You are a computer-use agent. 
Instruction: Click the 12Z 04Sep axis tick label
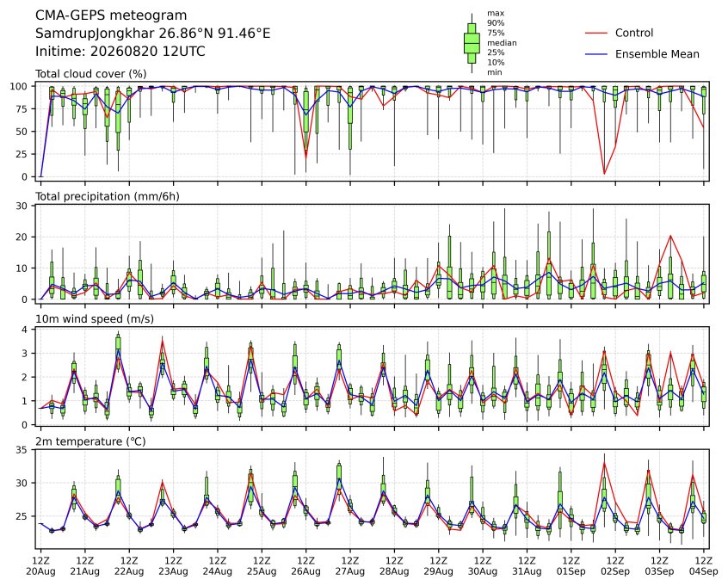pyautogui.click(x=704, y=566)
